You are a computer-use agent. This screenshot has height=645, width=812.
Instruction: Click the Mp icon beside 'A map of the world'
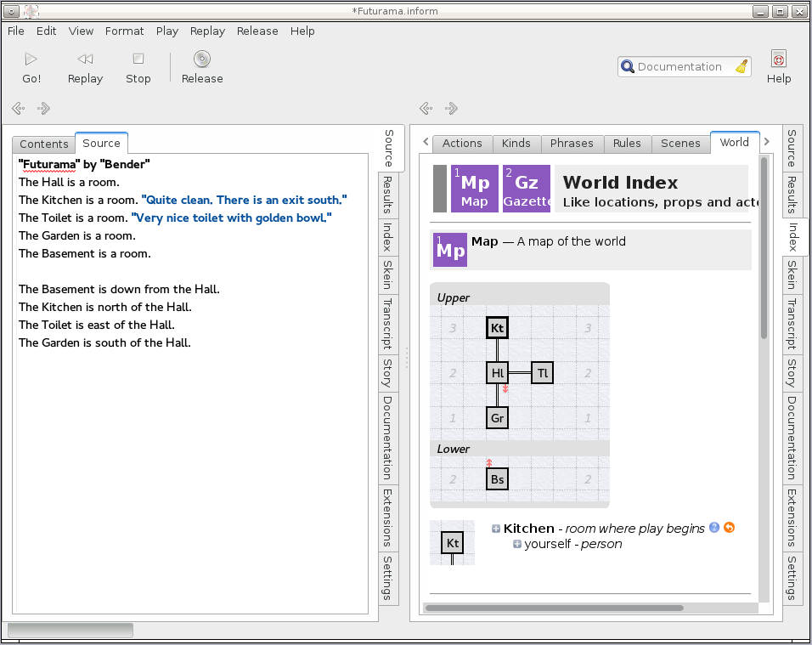450,250
